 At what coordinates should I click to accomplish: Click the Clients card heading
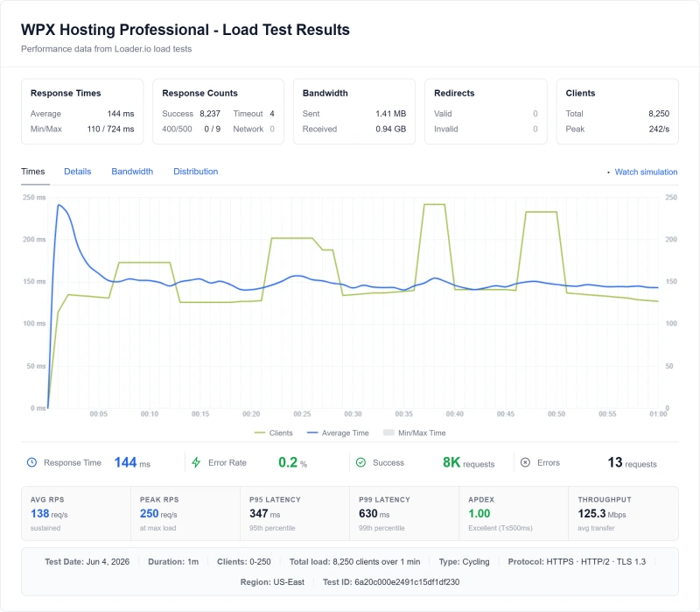(x=580, y=94)
